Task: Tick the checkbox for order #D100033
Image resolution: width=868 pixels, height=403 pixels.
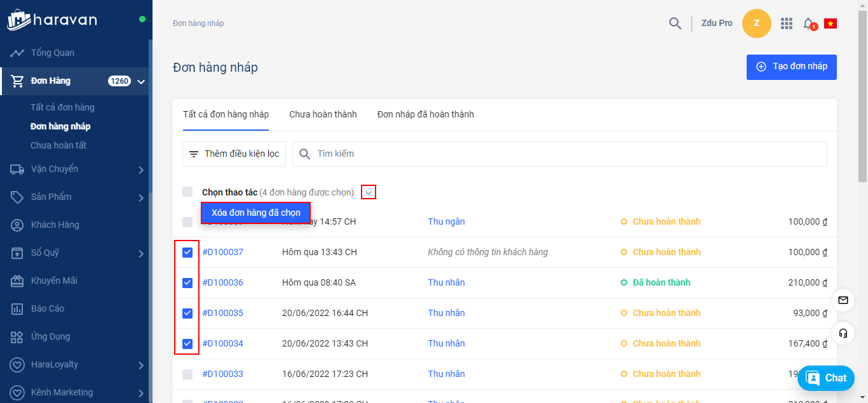Action: click(187, 374)
